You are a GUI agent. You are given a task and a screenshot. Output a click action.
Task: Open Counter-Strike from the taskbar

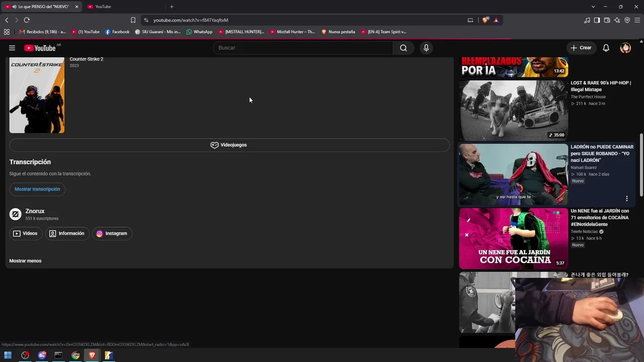point(108,355)
